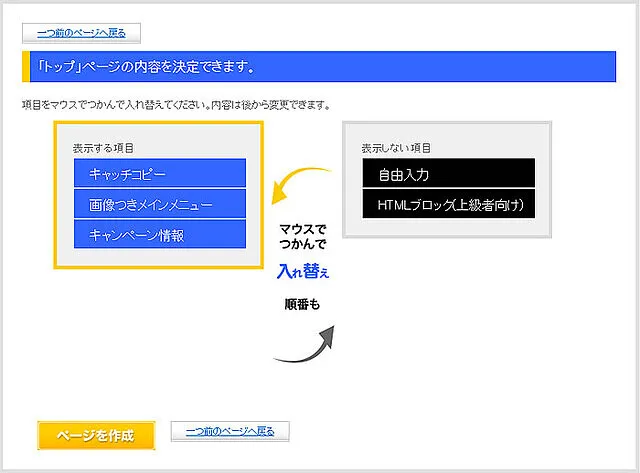Select the キャッチコピー item
Image resolution: width=640 pixels, height=473 pixels.
159,174
